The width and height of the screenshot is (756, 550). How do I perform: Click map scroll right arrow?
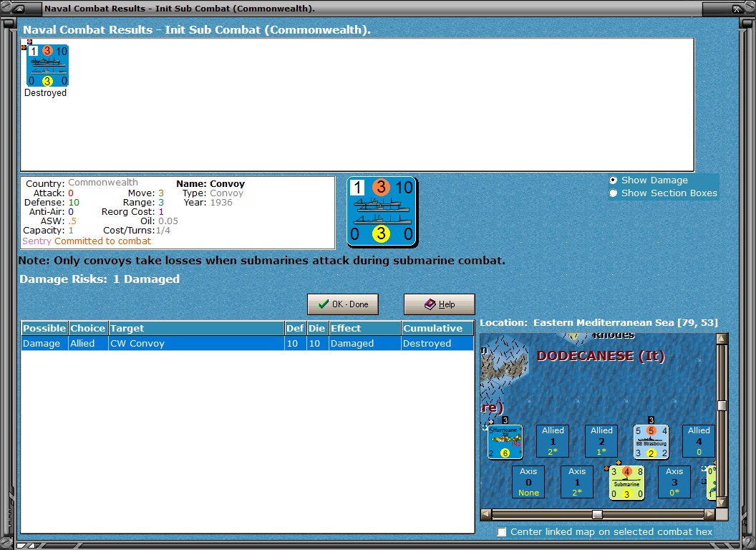click(x=709, y=514)
